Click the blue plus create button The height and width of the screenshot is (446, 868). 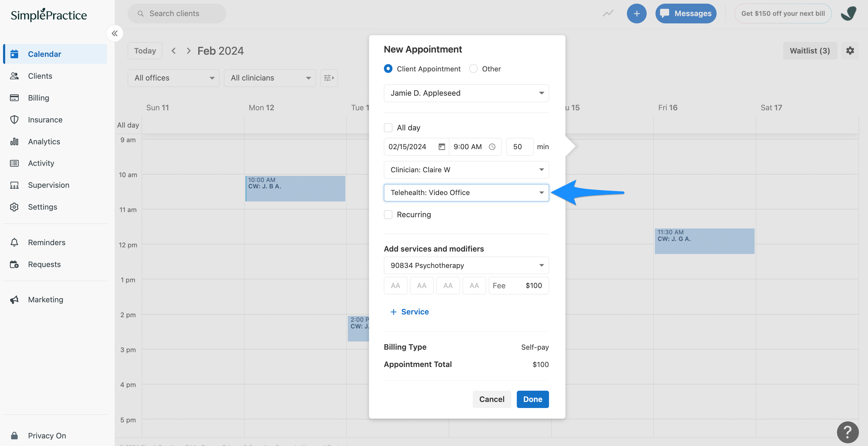tap(636, 13)
